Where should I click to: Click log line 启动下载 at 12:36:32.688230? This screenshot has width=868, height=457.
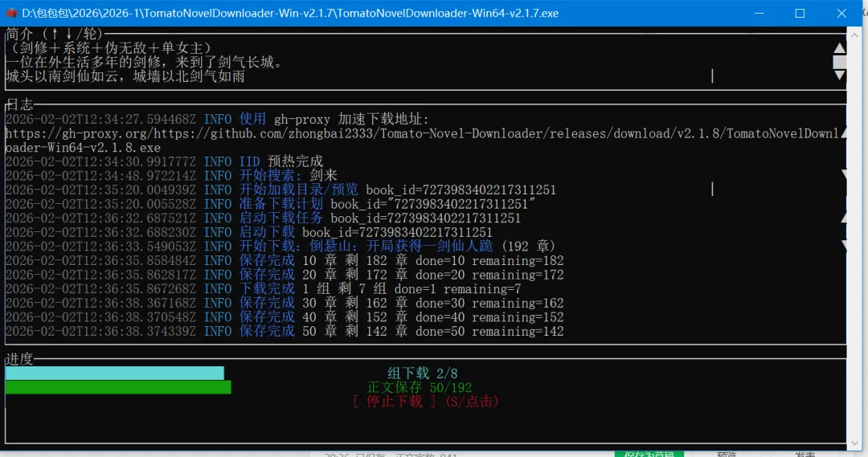(x=249, y=232)
